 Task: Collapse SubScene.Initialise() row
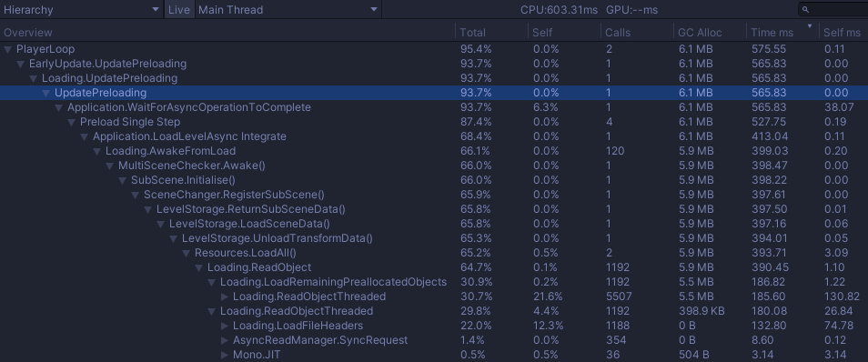(122, 180)
